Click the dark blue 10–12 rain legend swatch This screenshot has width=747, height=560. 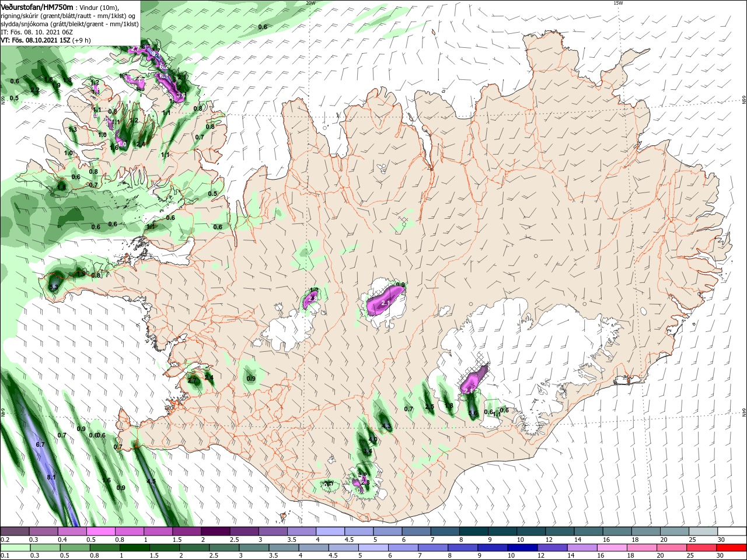pyautogui.click(x=522, y=548)
